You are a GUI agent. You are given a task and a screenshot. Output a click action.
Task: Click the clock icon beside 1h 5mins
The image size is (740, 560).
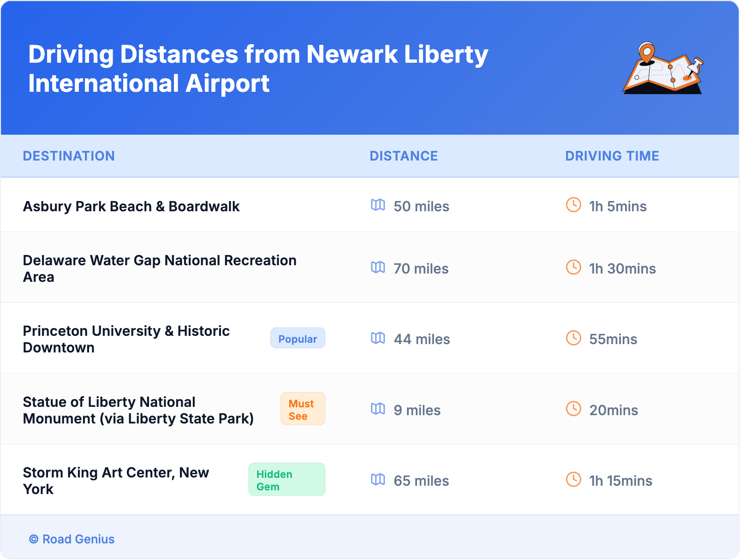point(573,205)
